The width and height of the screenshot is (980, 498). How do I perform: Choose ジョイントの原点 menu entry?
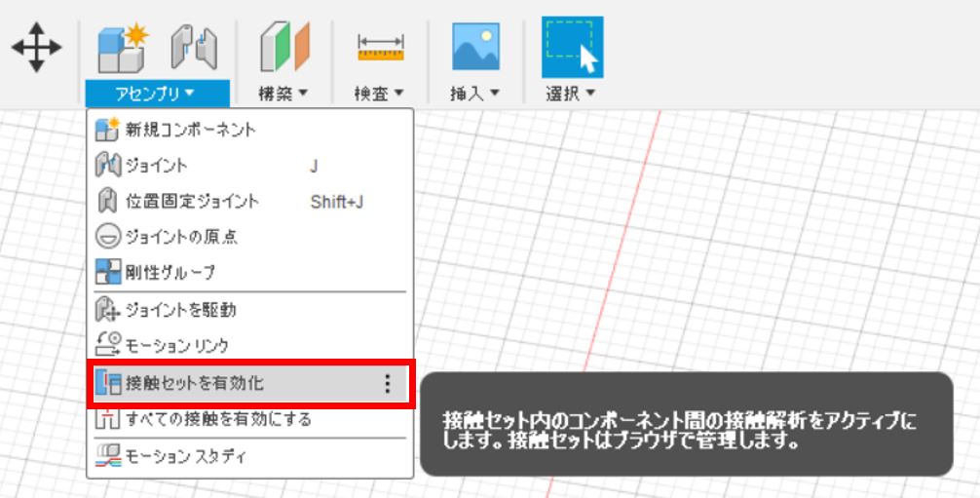[250, 237]
